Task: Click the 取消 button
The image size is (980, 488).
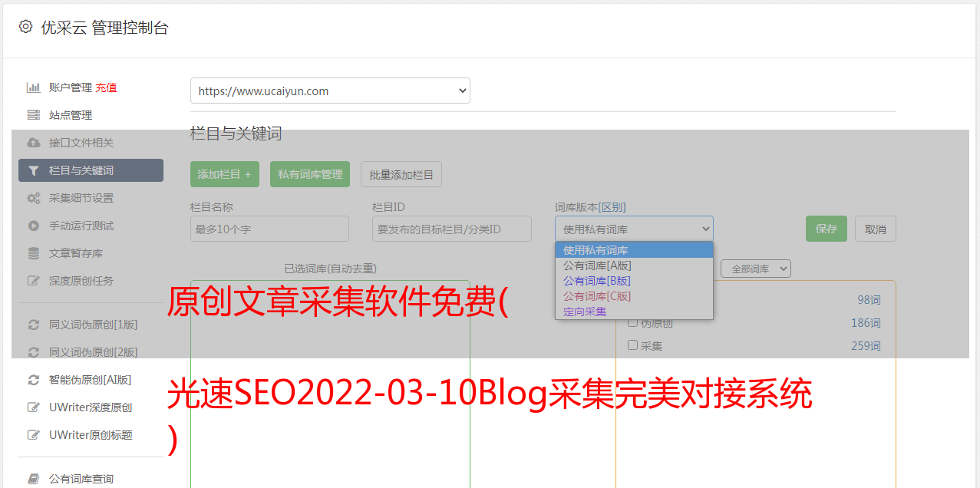Action: coord(876,229)
